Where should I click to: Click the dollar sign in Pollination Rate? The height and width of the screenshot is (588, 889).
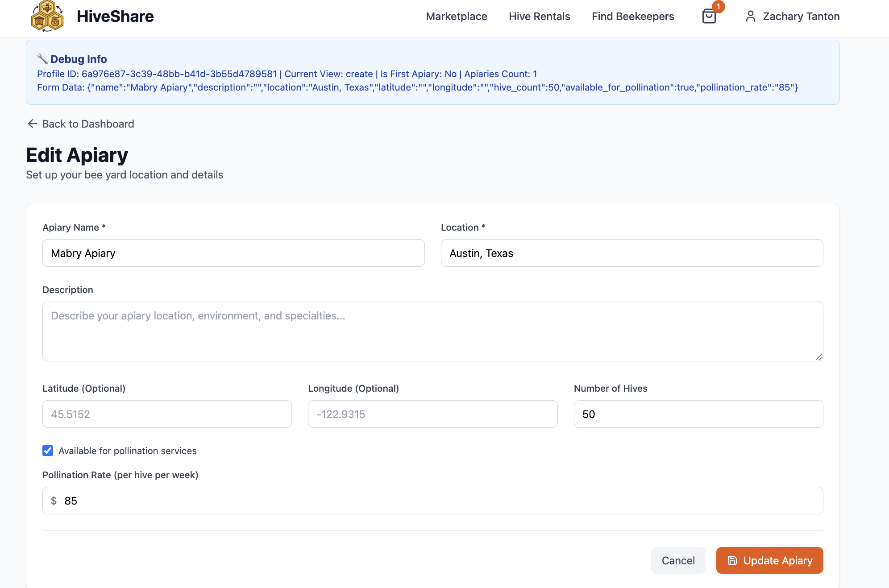coord(54,501)
